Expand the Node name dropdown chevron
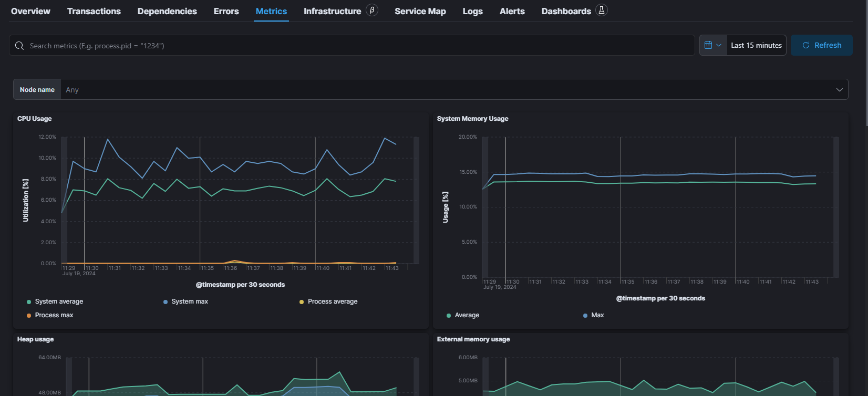Screen dimensions: 868x396 pyautogui.click(x=839, y=90)
